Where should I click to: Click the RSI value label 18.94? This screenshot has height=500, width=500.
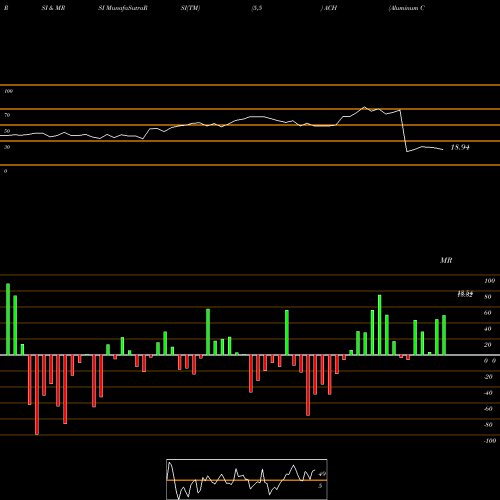pos(460,147)
